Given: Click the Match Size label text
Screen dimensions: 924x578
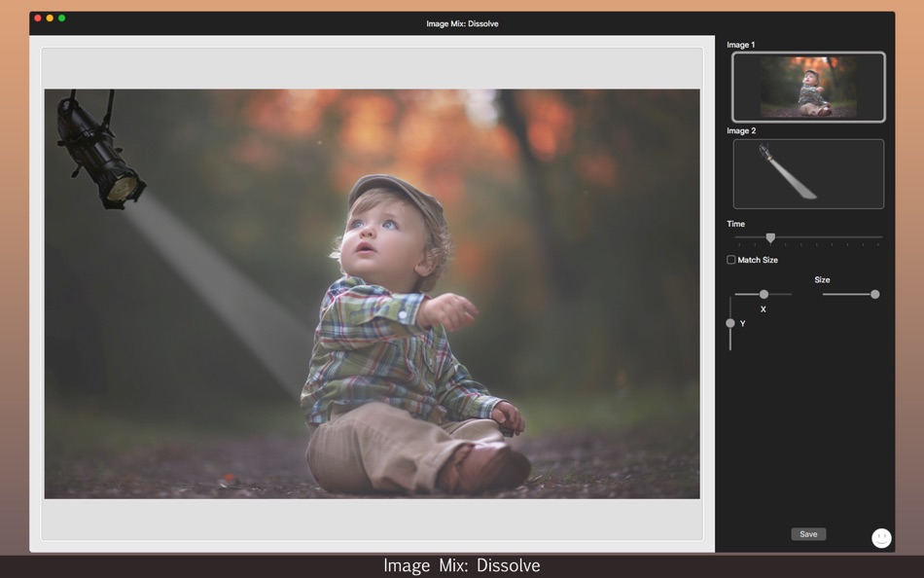Looking at the screenshot, I should point(758,260).
